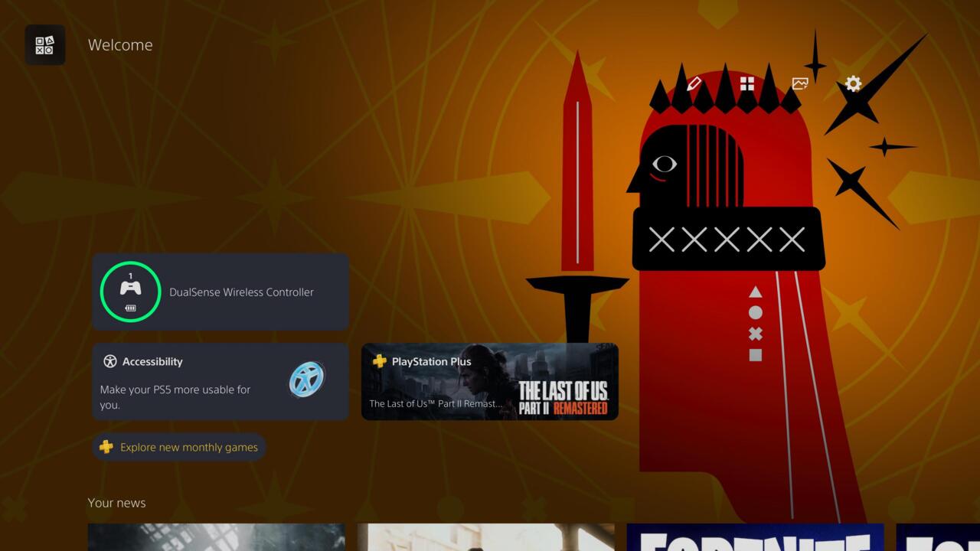Image resolution: width=980 pixels, height=551 pixels.
Task: Select the Your news section heading
Action: pos(116,503)
